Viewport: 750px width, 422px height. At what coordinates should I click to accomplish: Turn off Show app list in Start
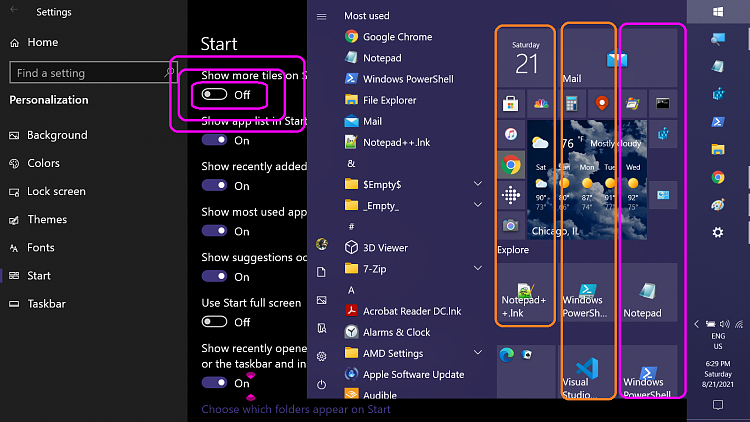[x=214, y=140]
